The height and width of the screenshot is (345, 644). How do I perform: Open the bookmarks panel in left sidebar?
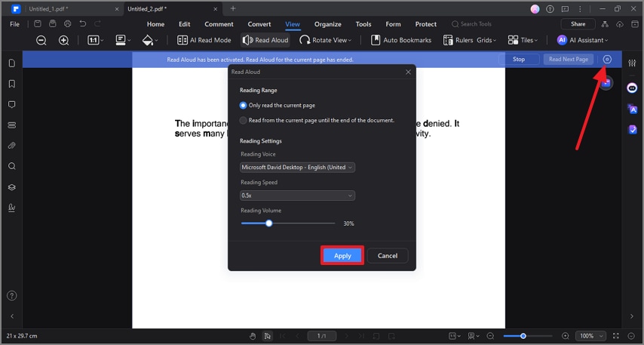[x=12, y=84]
